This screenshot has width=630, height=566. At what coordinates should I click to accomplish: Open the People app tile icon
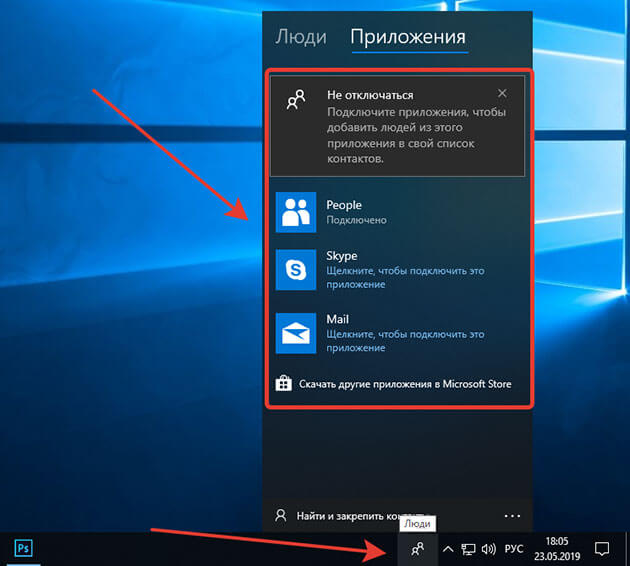coord(296,212)
